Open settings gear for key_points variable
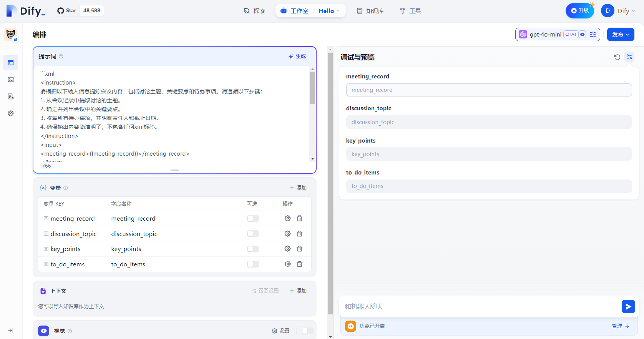The width and height of the screenshot is (644, 339). coord(287,249)
